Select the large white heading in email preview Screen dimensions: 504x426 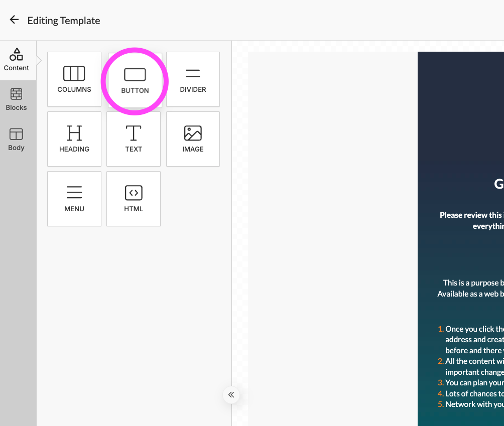[498, 184]
